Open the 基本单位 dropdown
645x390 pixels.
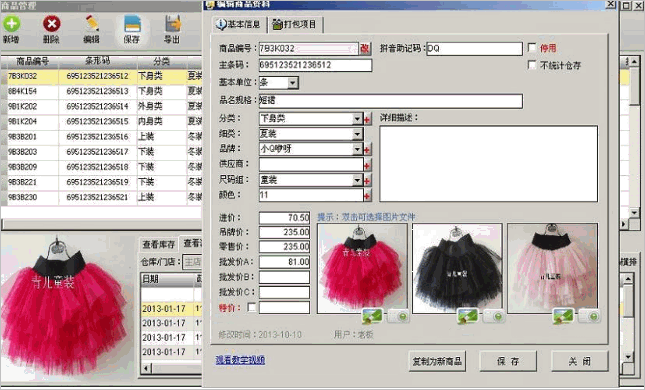pyautogui.click(x=292, y=83)
